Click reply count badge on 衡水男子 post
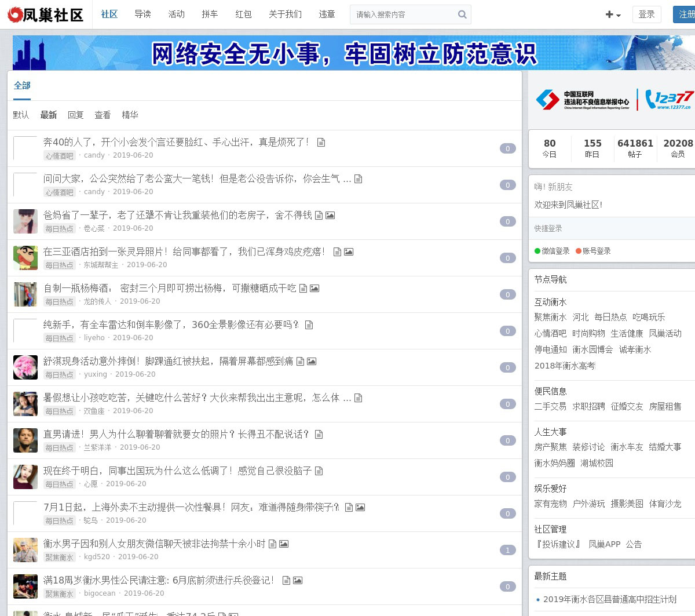Screen dimensions: 695x616 tap(507, 550)
